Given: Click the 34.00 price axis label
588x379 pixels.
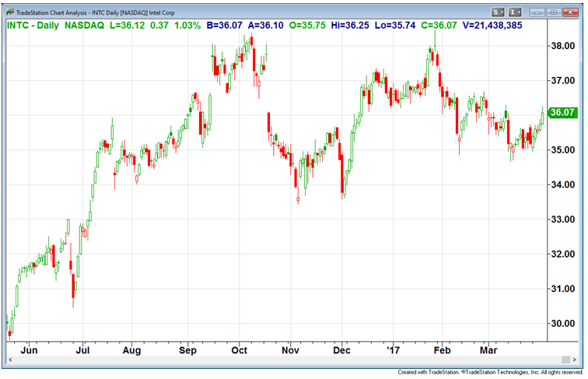Looking at the screenshot, I should pos(562,184).
